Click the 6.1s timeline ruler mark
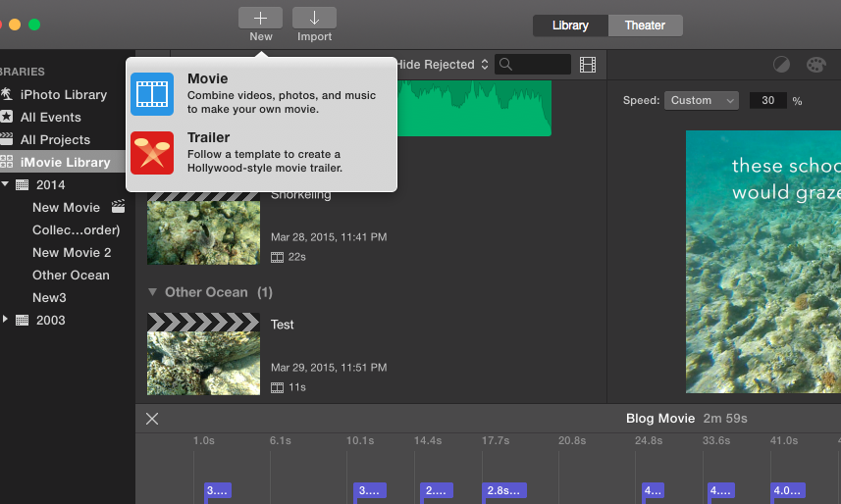Viewport: 841px width, 504px height. (280, 440)
